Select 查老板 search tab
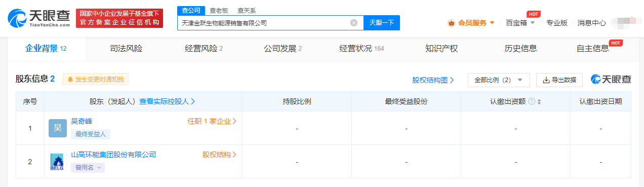The image size is (644, 187). click(x=219, y=11)
